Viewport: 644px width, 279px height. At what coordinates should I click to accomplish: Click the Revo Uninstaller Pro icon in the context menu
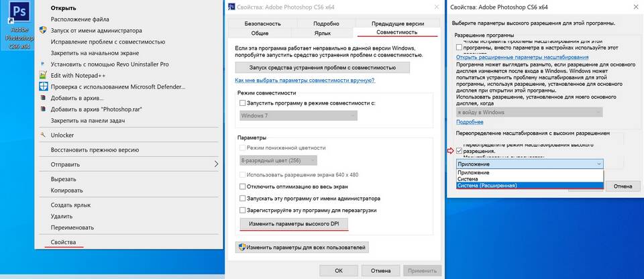click(x=43, y=64)
